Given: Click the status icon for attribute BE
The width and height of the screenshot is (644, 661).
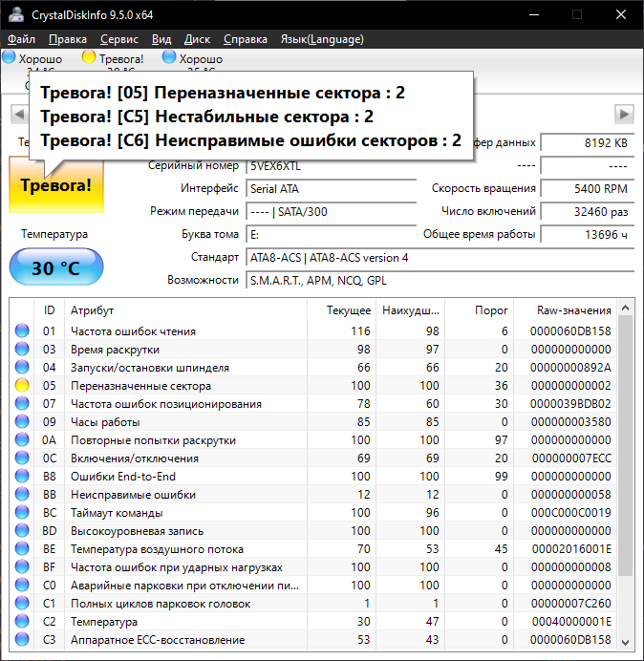Looking at the screenshot, I should (22, 548).
